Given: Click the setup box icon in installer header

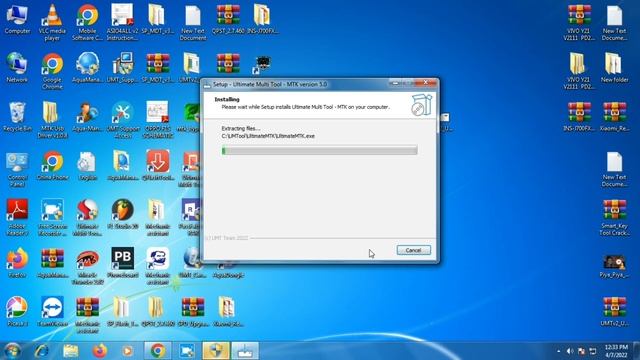Looking at the screenshot, I should pyautogui.click(x=421, y=104).
